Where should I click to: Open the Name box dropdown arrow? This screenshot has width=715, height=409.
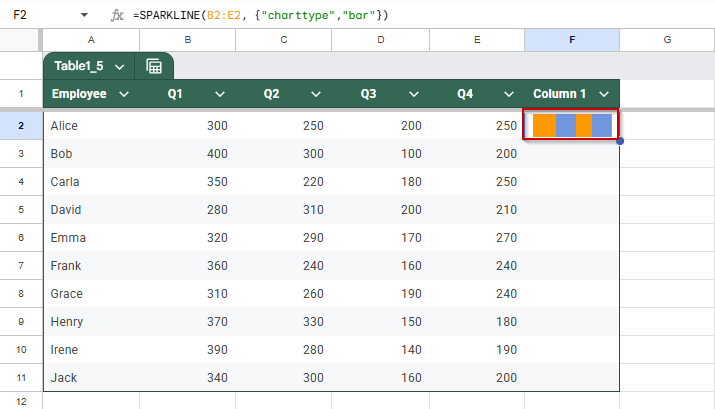coord(84,15)
